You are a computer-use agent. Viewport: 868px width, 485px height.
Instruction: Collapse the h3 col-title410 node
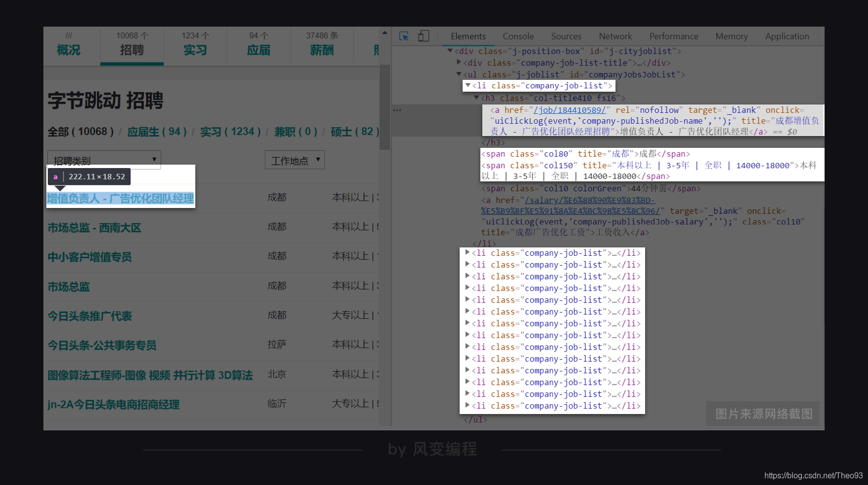(476, 98)
